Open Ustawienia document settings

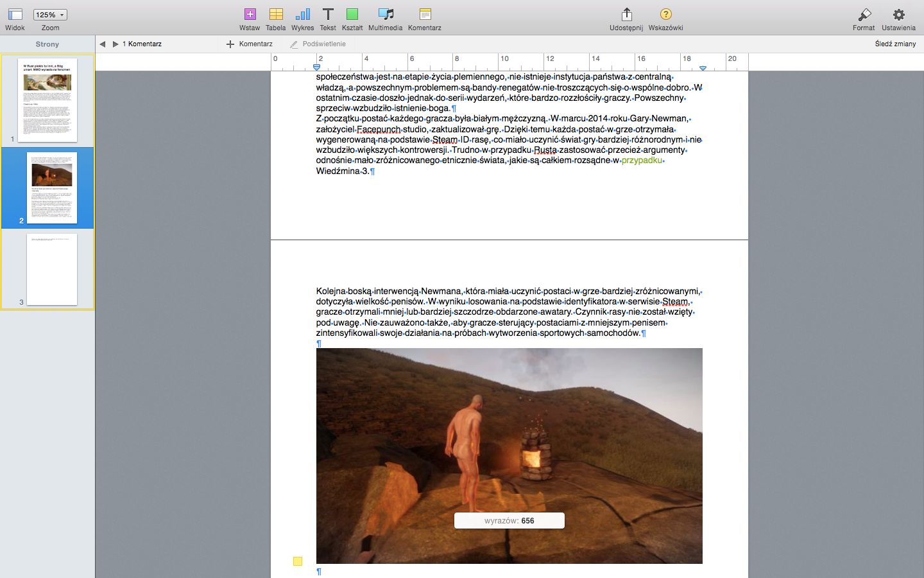coord(899,14)
